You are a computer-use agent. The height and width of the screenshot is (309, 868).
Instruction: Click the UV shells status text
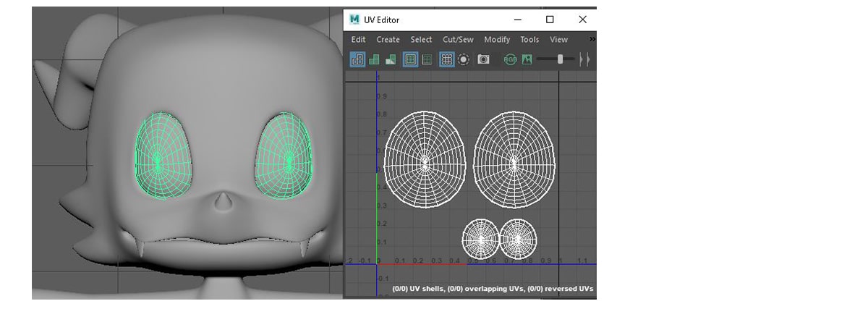point(493,288)
